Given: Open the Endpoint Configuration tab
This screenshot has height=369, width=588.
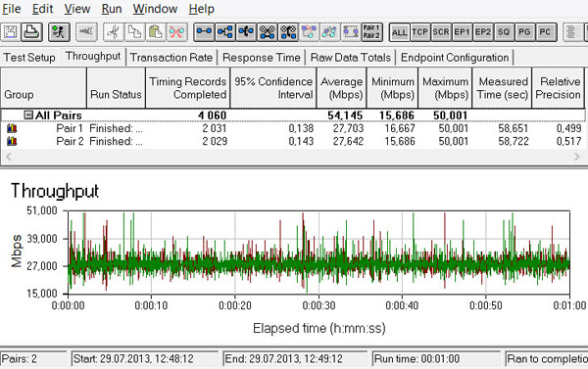Looking at the screenshot, I should pos(455,58).
